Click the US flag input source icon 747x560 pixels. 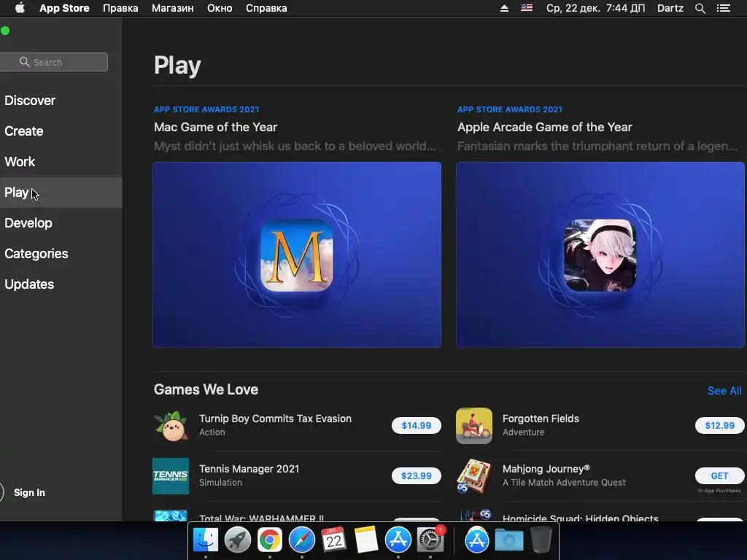pyautogui.click(x=527, y=8)
